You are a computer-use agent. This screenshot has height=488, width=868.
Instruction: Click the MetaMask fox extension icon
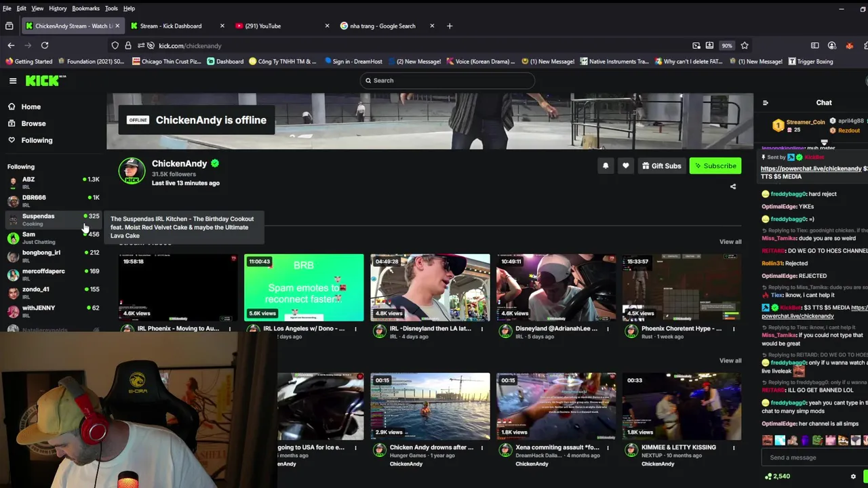[x=849, y=45]
